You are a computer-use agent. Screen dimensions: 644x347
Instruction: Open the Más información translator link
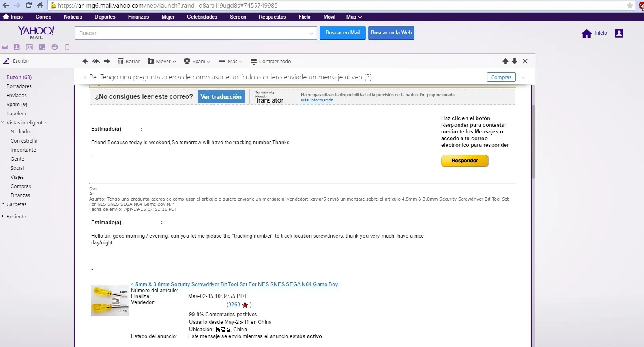pyautogui.click(x=317, y=100)
